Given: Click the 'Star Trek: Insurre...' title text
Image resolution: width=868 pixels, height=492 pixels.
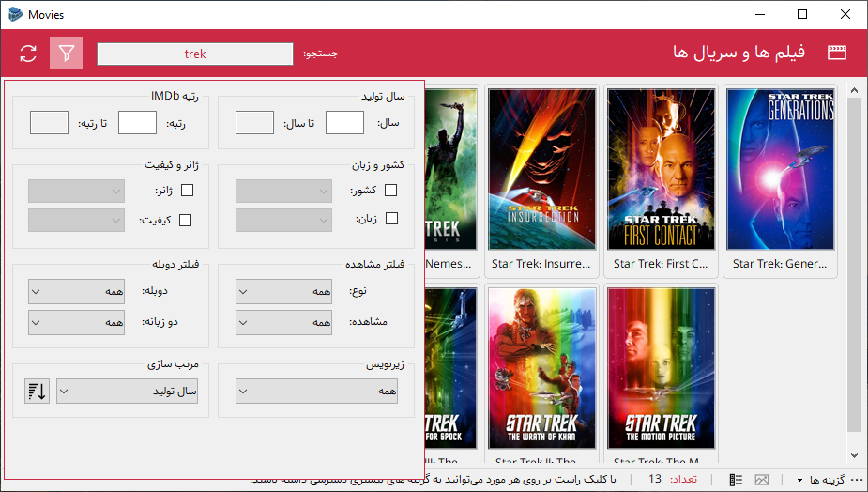Looking at the screenshot, I should pyautogui.click(x=541, y=264).
